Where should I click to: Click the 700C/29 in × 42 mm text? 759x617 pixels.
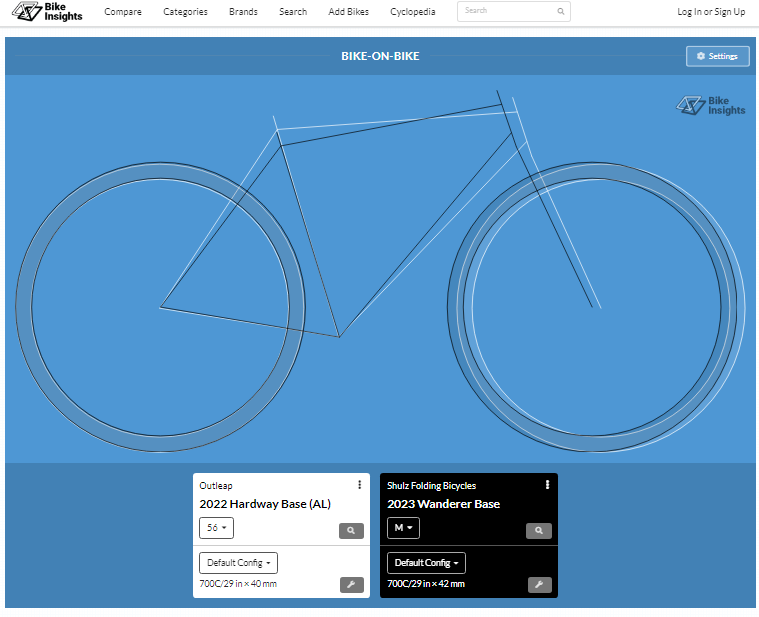[426, 584]
